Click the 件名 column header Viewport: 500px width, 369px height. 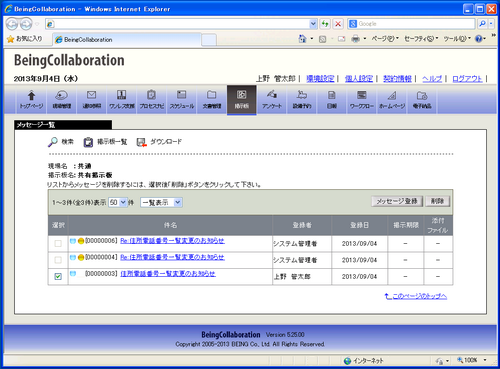170,225
